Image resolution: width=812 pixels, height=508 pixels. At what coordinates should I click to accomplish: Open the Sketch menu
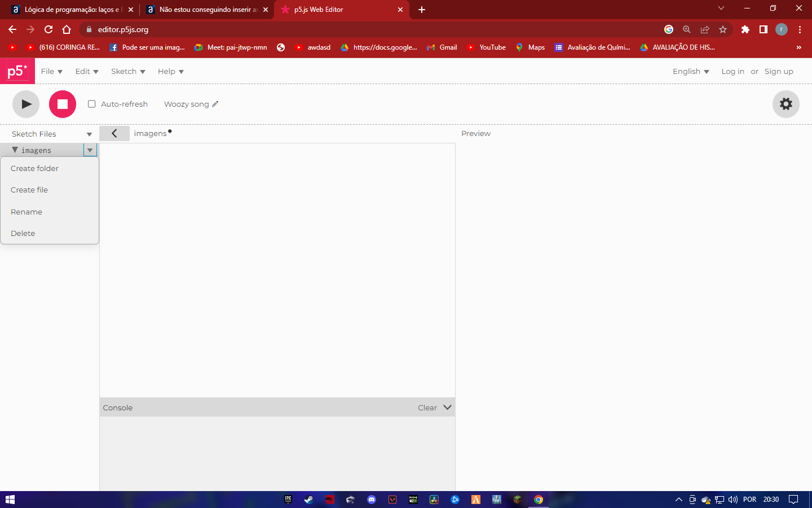click(x=128, y=71)
